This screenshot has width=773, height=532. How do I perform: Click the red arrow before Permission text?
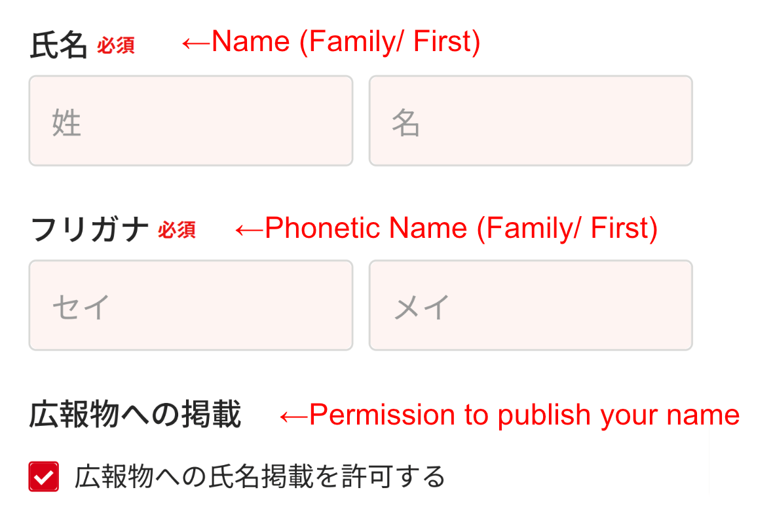pos(293,416)
